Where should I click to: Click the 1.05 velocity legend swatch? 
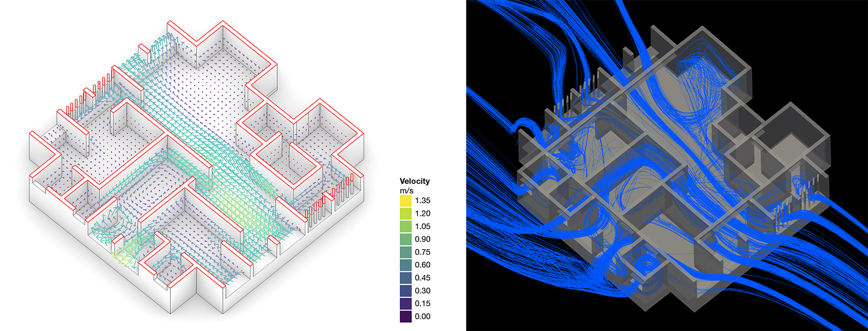point(406,226)
